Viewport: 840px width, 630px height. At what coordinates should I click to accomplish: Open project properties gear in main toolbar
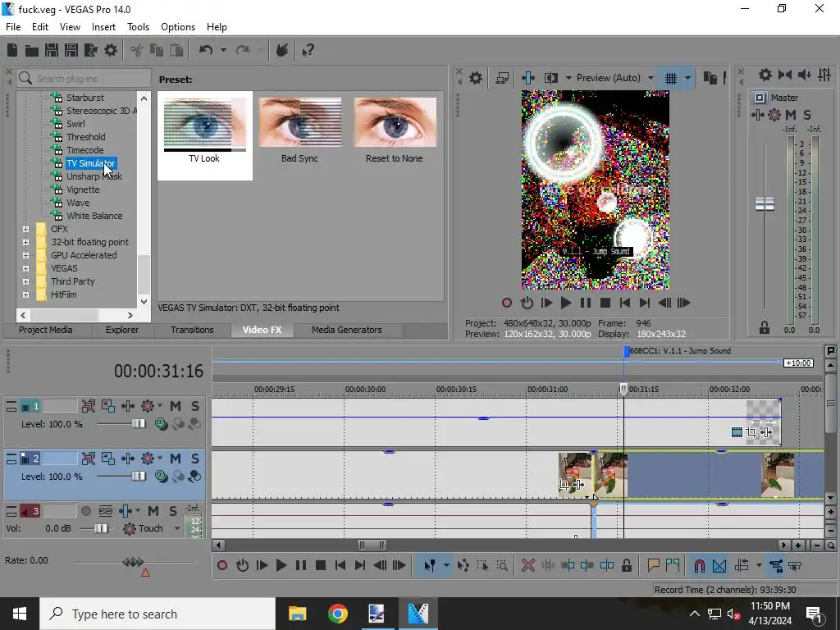[111, 50]
